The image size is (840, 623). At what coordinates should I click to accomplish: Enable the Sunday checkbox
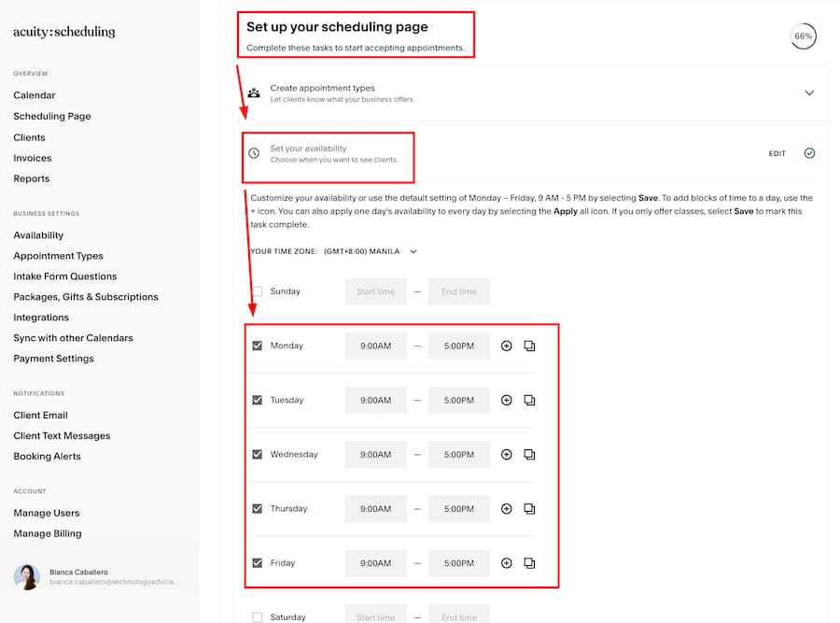pyautogui.click(x=257, y=291)
